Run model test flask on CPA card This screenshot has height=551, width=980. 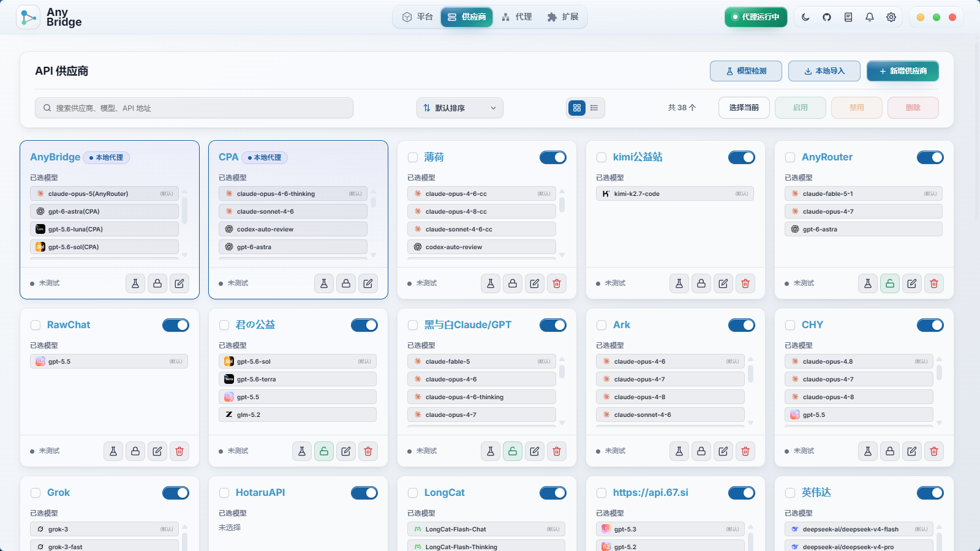coord(324,283)
